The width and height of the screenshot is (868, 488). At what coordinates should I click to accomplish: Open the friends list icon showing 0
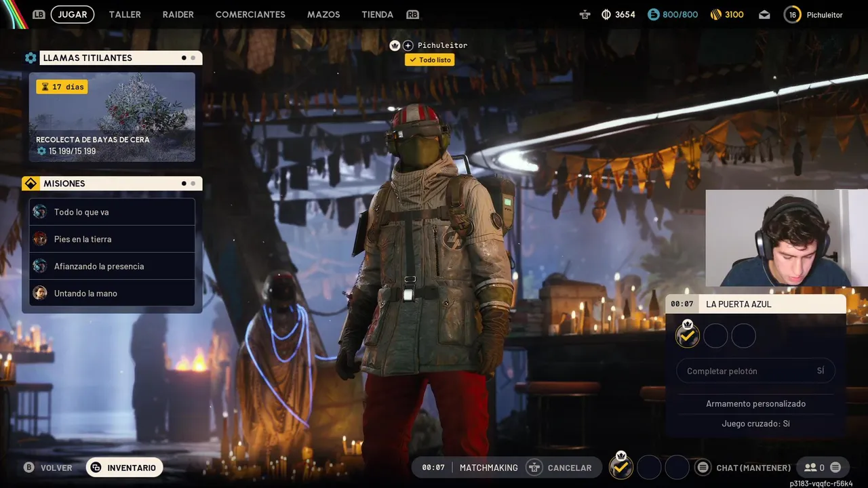click(810, 468)
